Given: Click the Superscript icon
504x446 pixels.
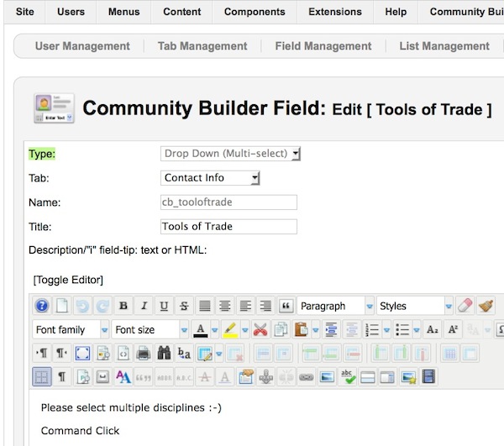Looking at the screenshot, I should (x=453, y=330).
